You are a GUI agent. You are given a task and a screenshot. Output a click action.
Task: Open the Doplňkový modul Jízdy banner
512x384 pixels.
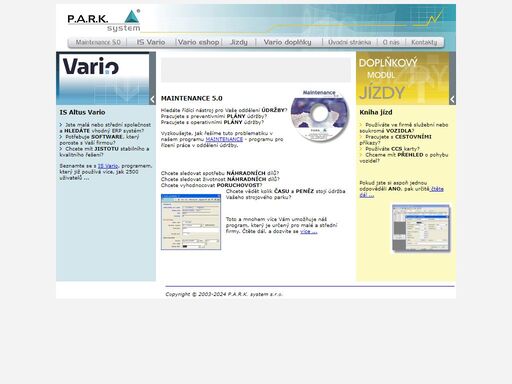click(403, 78)
